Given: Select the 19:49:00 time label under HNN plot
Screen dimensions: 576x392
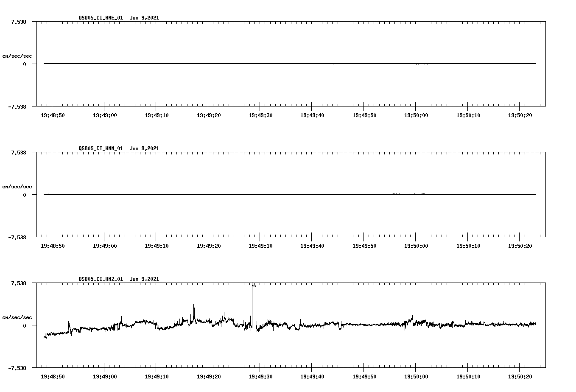Looking at the screenshot, I should (104, 246).
